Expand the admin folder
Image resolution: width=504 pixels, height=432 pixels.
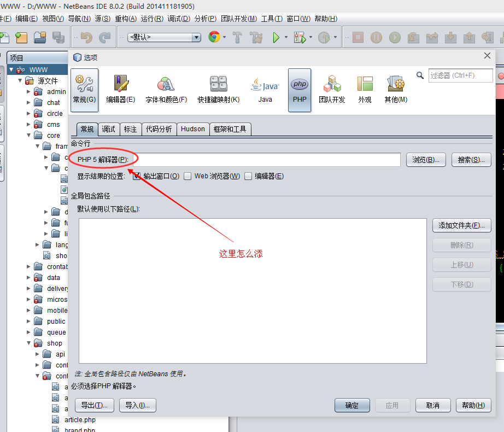click(28, 92)
